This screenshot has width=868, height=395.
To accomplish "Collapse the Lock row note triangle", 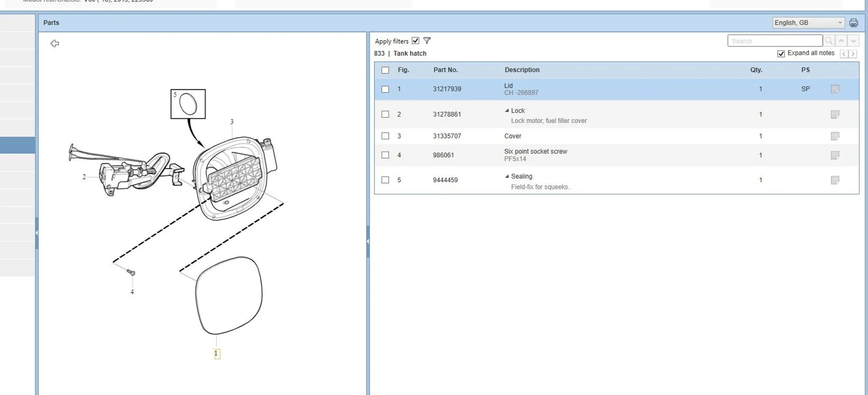I will (x=507, y=111).
